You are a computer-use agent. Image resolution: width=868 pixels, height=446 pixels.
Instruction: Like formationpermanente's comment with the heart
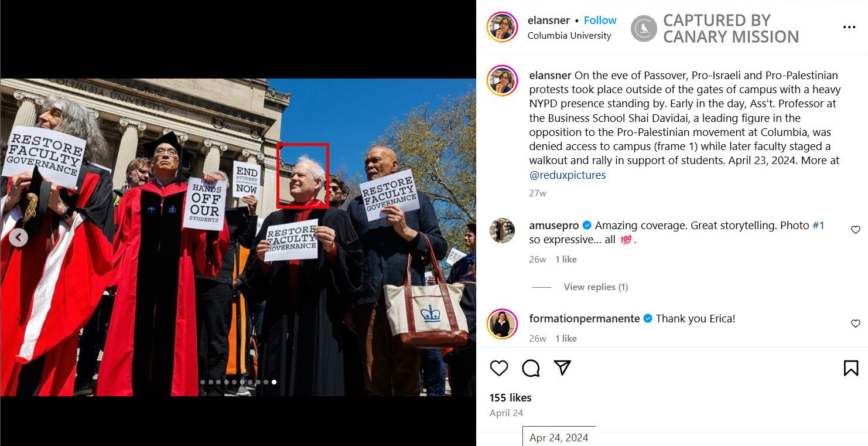click(856, 324)
